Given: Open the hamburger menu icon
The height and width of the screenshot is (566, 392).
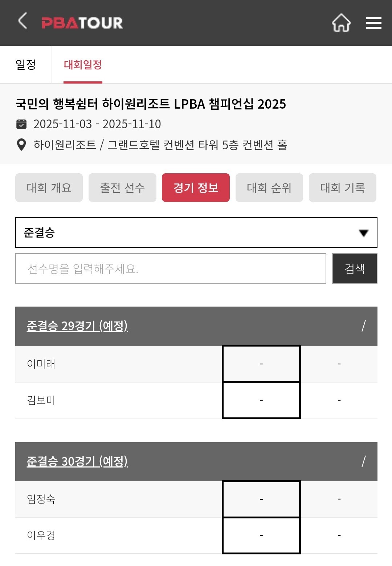Looking at the screenshot, I should [373, 23].
